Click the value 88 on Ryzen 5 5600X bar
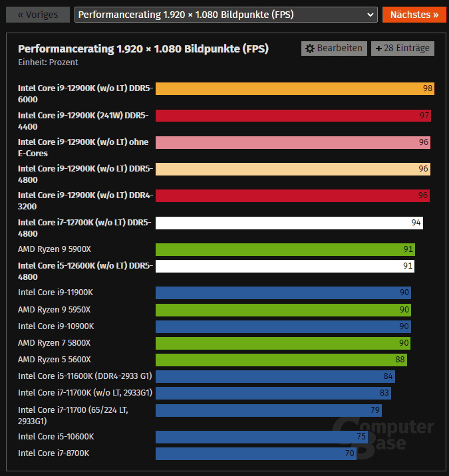Image resolution: width=449 pixels, height=476 pixels. pyautogui.click(x=400, y=360)
